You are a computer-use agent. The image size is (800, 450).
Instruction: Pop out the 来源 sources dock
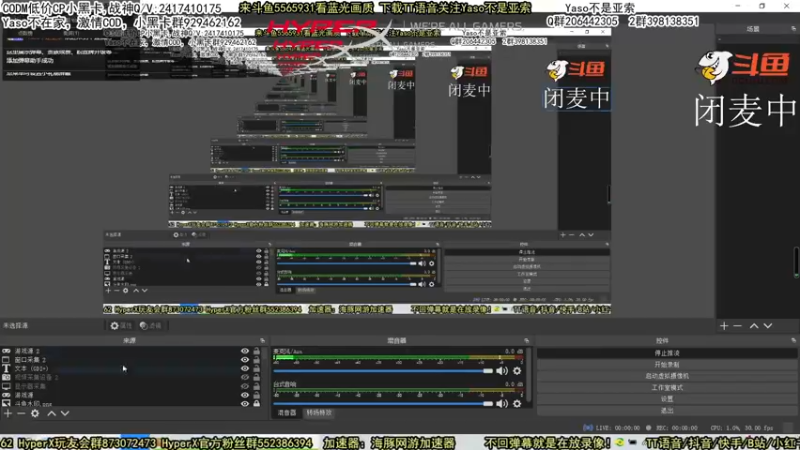point(263,340)
